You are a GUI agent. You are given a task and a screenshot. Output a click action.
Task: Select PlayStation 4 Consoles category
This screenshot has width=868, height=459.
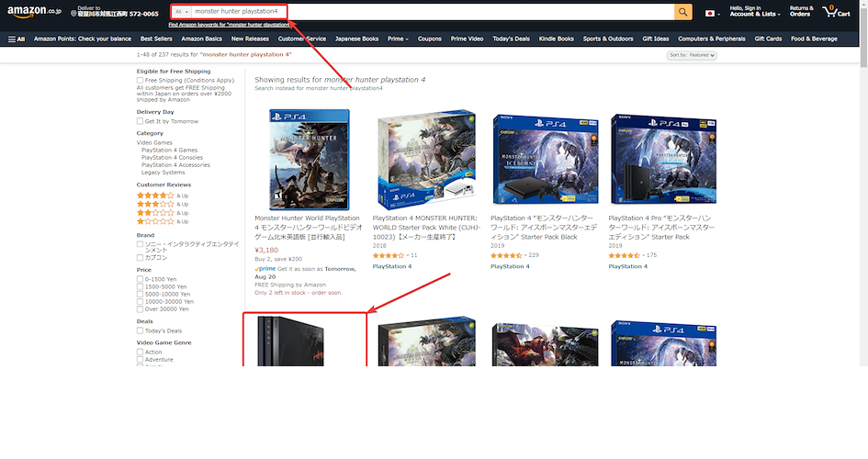(x=172, y=158)
